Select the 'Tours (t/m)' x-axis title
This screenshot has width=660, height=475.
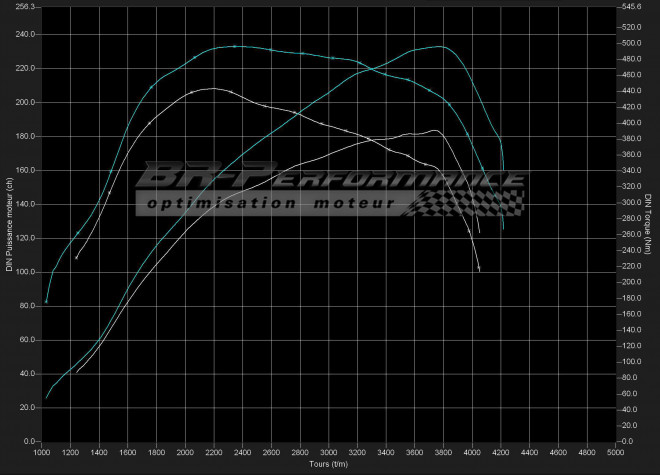click(328, 465)
